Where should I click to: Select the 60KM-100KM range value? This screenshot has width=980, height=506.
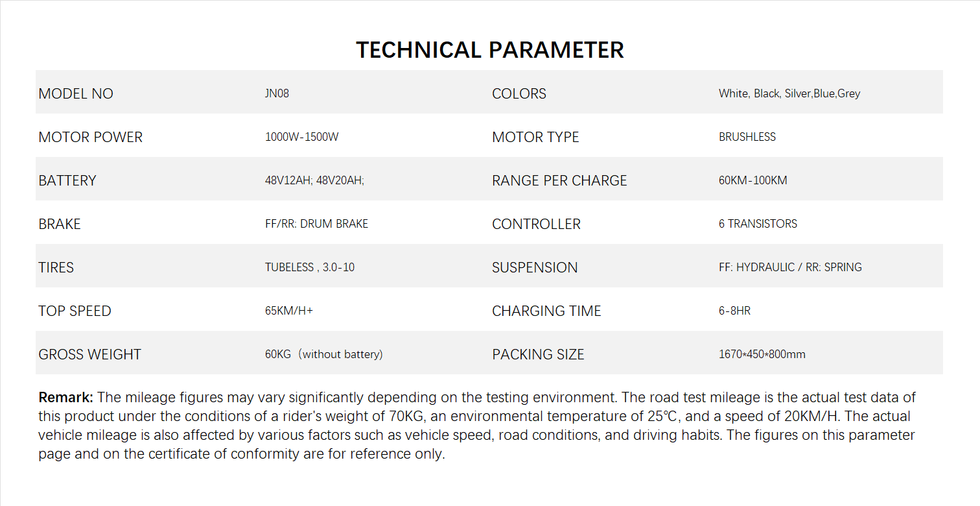pyautogui.click(x=752, y=180)
